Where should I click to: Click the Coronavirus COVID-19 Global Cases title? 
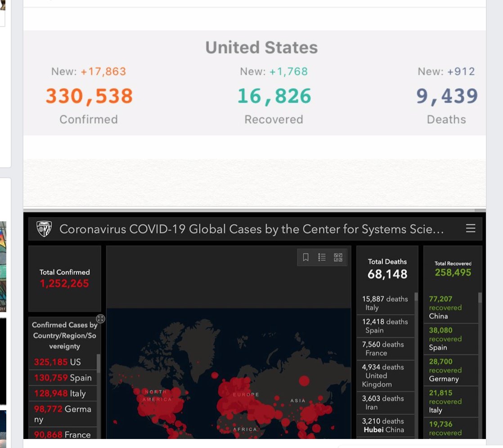point(251,229)
